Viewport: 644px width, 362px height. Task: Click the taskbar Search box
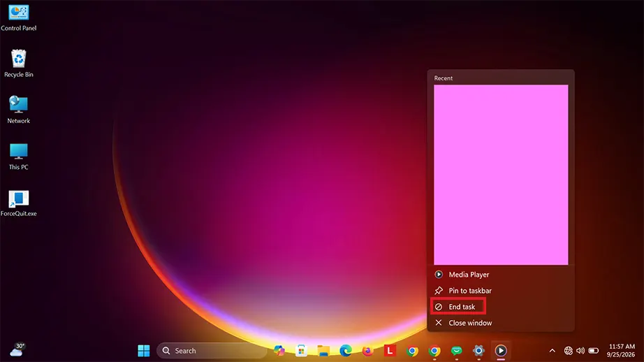pyautogui.click(x=211, y=351)
